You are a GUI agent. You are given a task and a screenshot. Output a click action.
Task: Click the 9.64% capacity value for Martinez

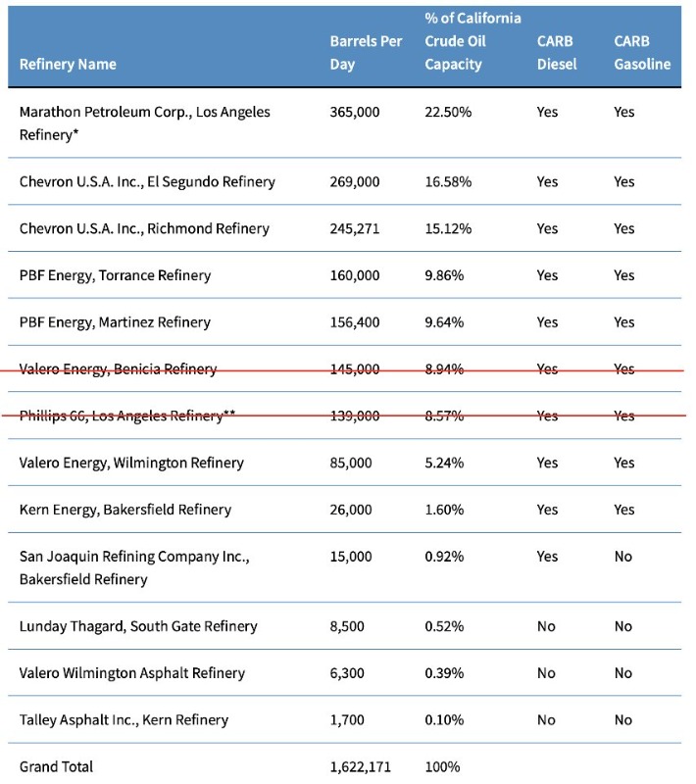[x=448, y=322]
